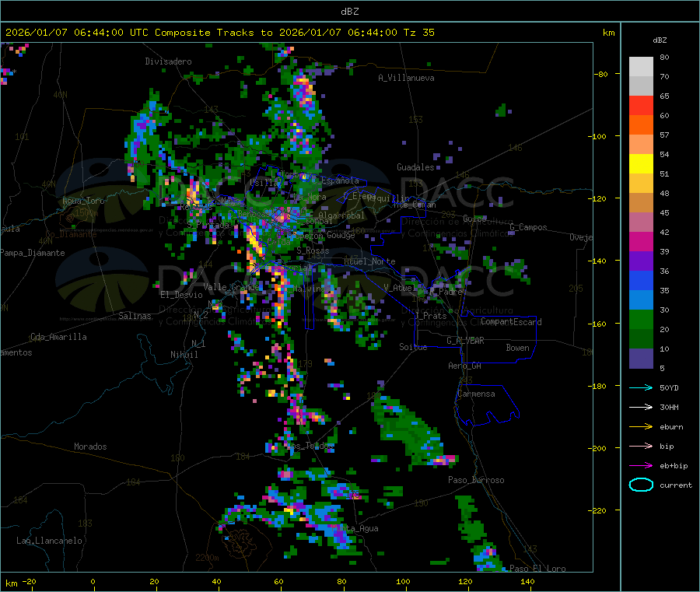The width and height of the screenshot is (700, 592).
Task: Click the white 30HM arrow legend icon
Action: pyautogui.click(x=641, y=407)
